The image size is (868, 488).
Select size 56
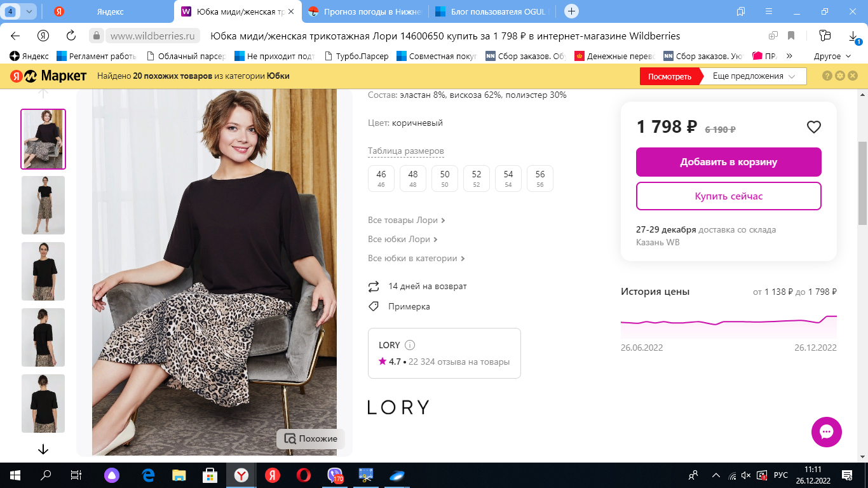click(540, 178)
